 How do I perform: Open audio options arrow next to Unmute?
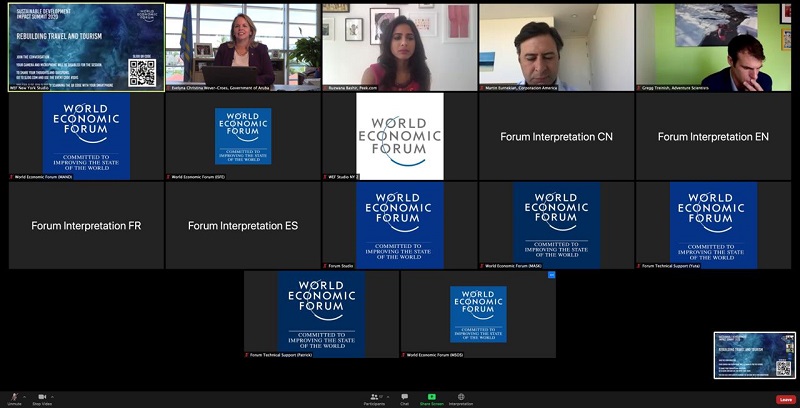(24, 396)
